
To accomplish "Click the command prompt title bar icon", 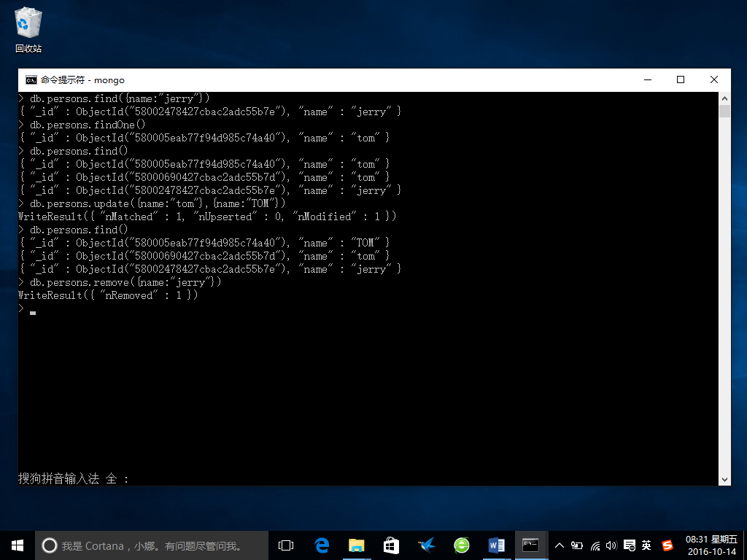I will (x=31, y=80).
